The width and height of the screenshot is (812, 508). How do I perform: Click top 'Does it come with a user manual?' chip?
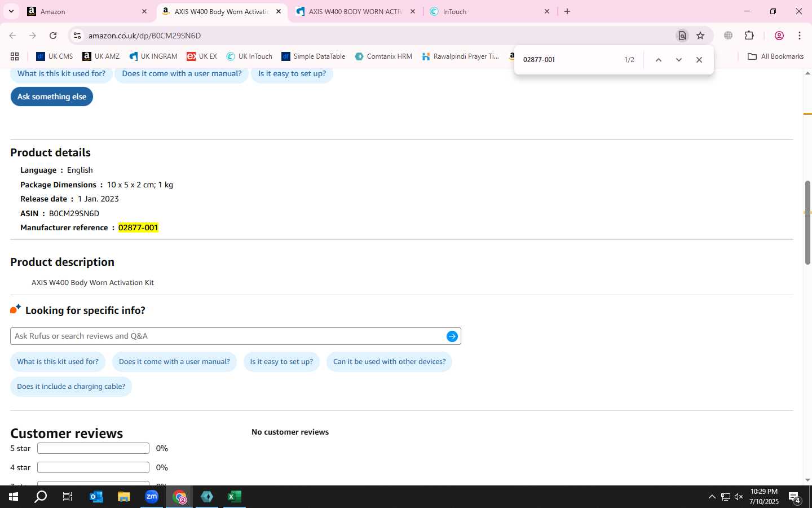(182, 74)
